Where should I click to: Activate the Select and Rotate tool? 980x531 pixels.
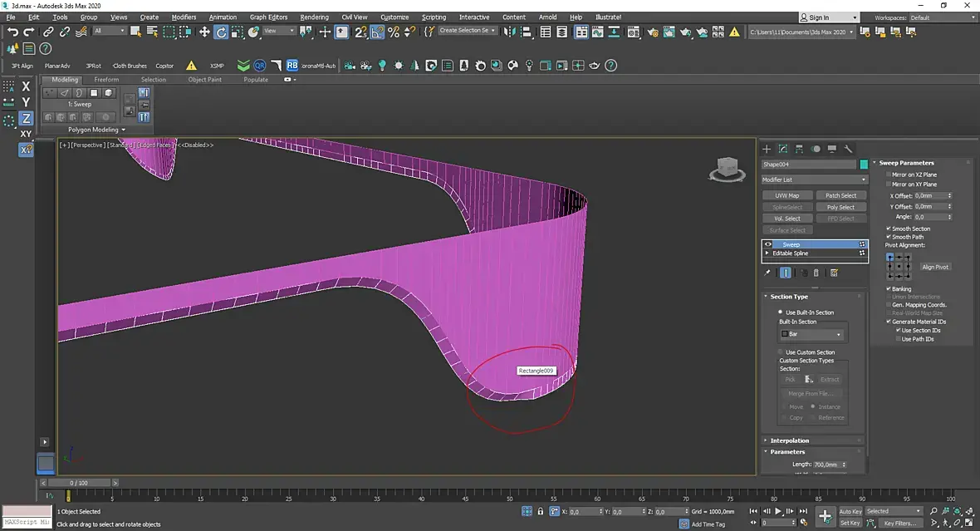click(x=221, y=32)
